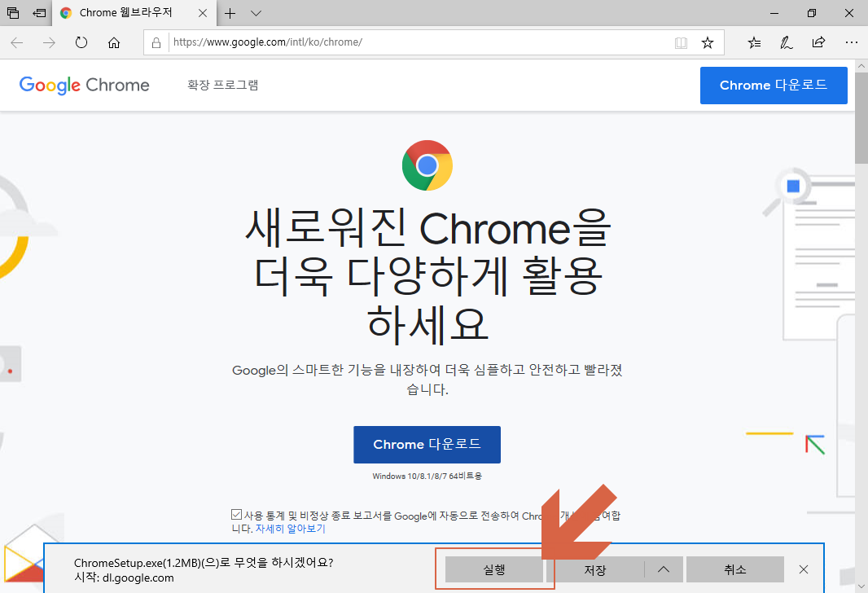Image resolution: width=868 pixels, height=593 pixels.
Task: Share this page icon
Action: pos(818,42)
